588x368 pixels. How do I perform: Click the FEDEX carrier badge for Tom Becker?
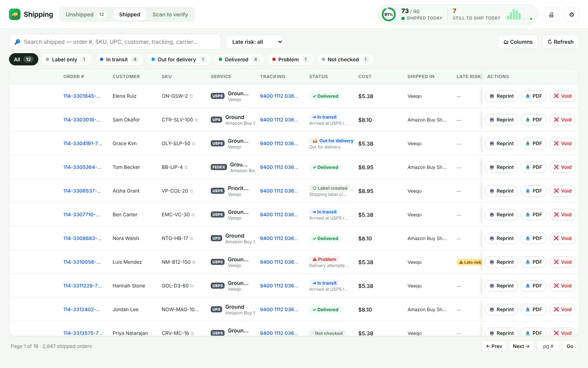point(219,167)
